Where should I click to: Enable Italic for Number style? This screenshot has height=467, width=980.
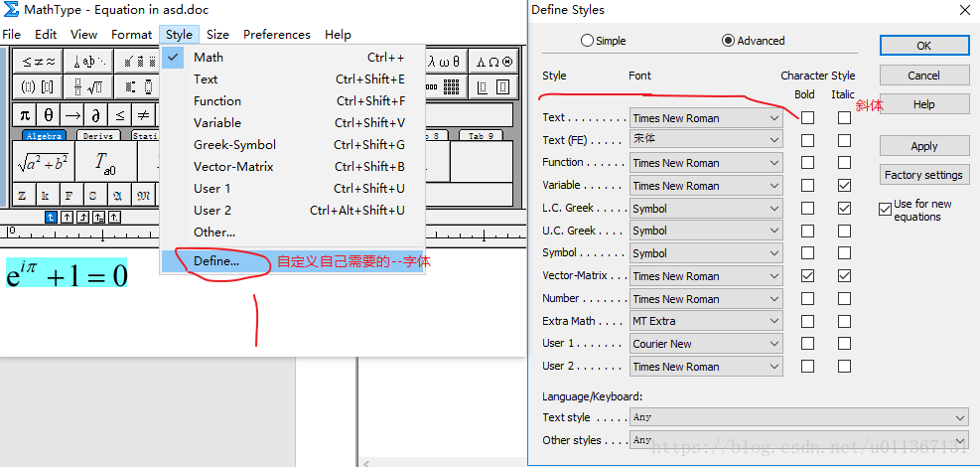click(x=844, y=299)
